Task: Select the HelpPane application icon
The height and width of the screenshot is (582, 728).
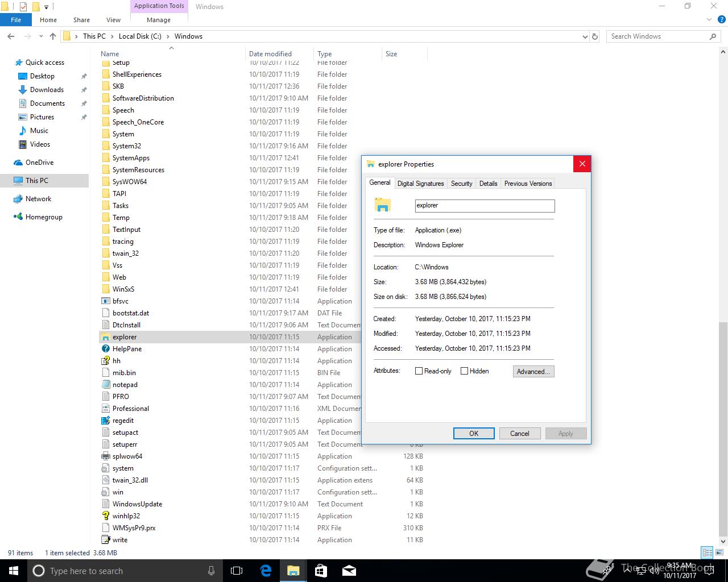Action: click(x=106, y=349)
